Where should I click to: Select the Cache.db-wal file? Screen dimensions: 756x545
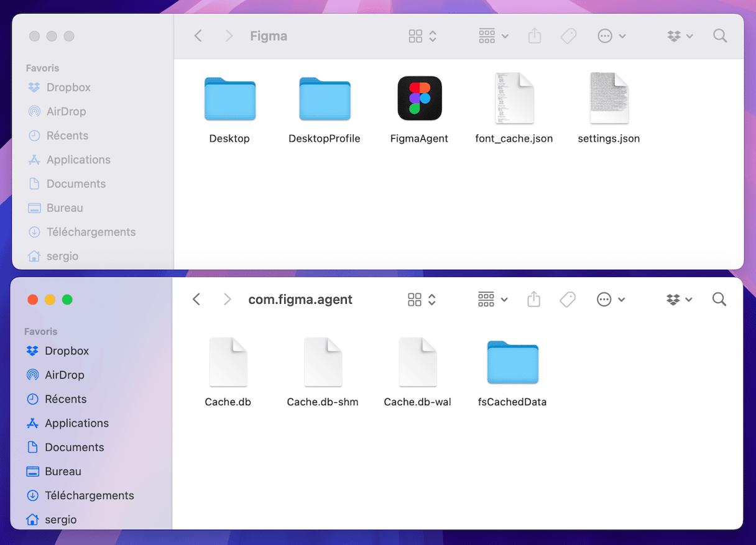(x=417, y=363)
